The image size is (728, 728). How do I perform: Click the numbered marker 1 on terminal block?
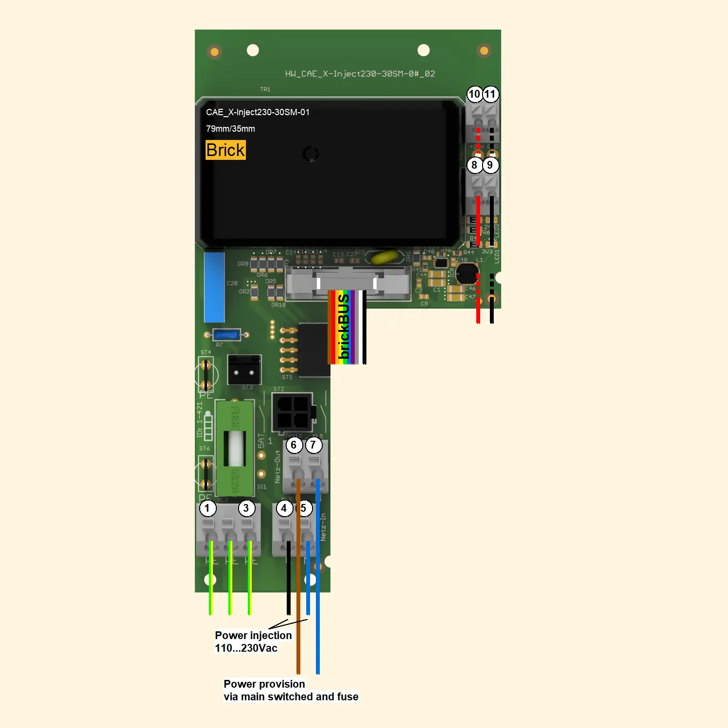(x=208, y=508)
